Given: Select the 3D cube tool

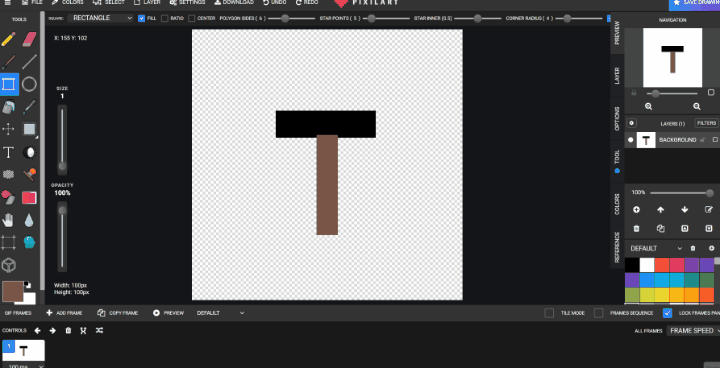Looking at the screenshot, I should click(8, 265).
